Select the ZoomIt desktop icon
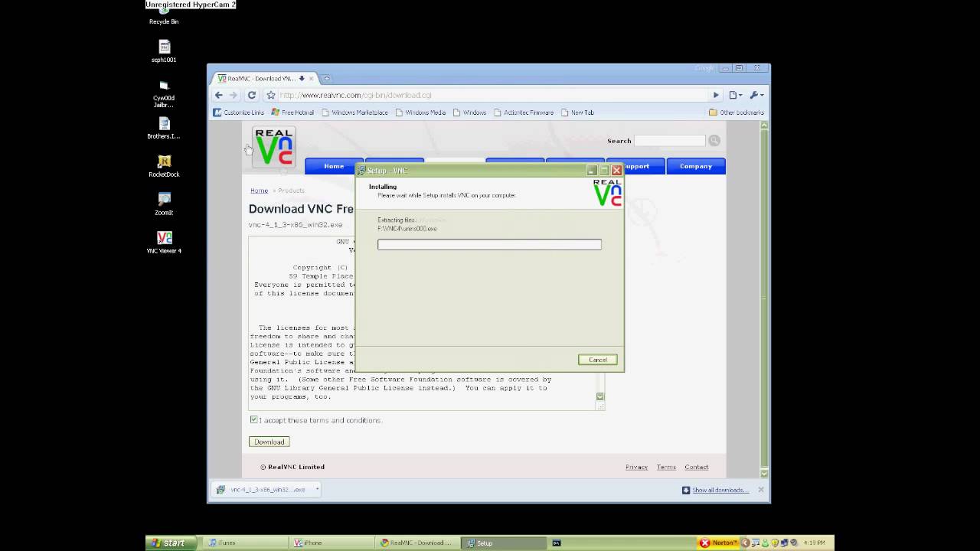Screen dimensions: 980x551 (x=164, y=204)
